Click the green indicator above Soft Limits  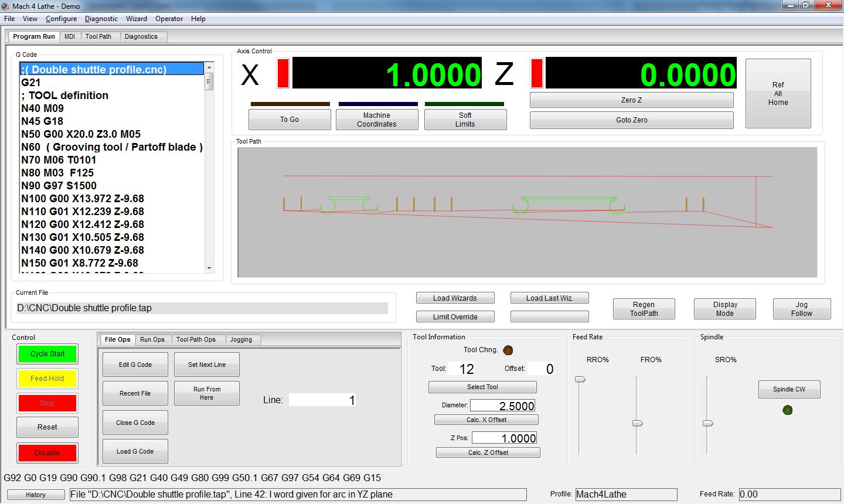point(464,104)
